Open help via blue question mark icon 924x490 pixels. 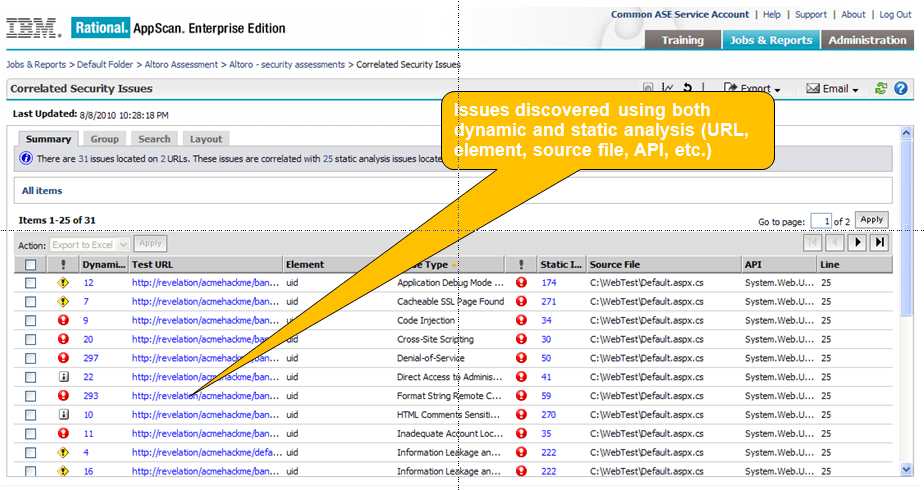point(900,88)
